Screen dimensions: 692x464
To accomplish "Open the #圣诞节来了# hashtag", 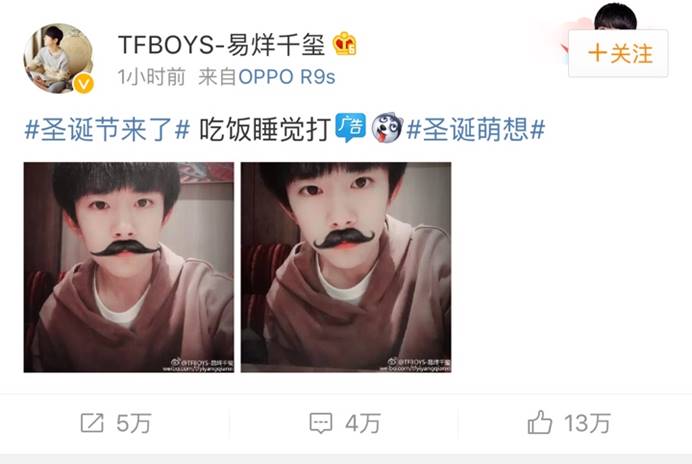I will pos(107,130).
